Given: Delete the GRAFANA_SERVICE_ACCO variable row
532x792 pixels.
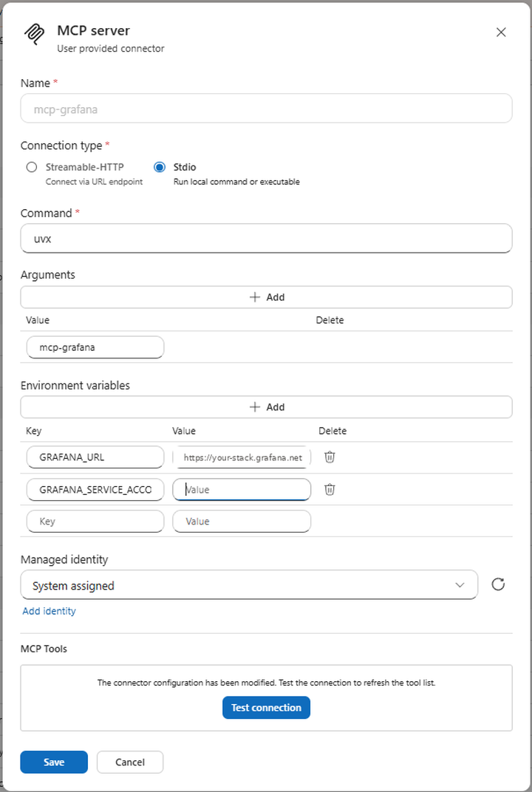Looking at the screenshot, I should coord(330,489).
